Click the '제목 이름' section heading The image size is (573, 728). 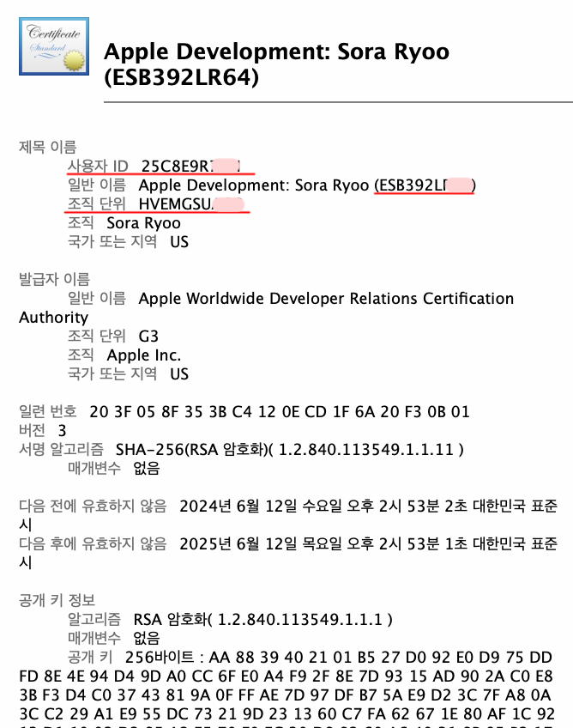point(47,147)
